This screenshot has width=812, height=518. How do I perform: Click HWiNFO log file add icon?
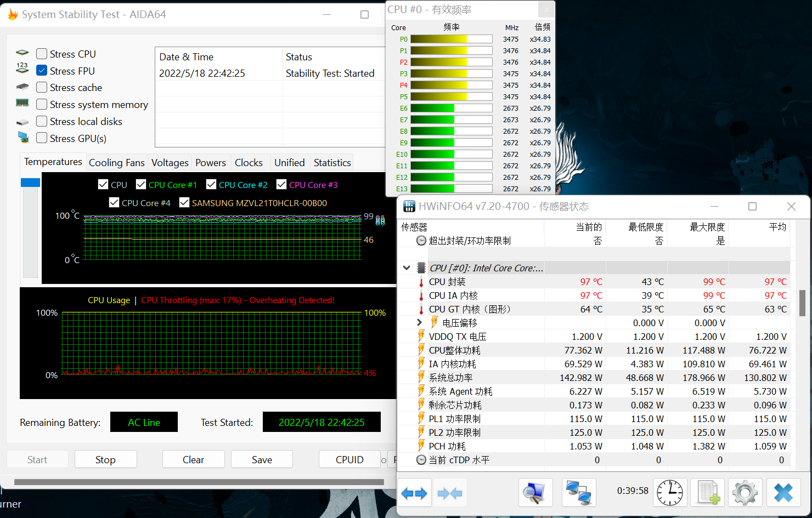coord(708,492)
